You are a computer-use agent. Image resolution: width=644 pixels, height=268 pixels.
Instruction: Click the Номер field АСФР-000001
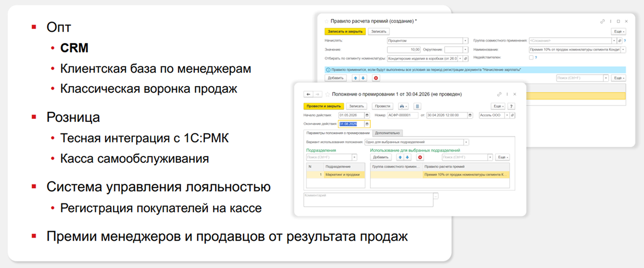pyautogui.click(x=403, y=115)
